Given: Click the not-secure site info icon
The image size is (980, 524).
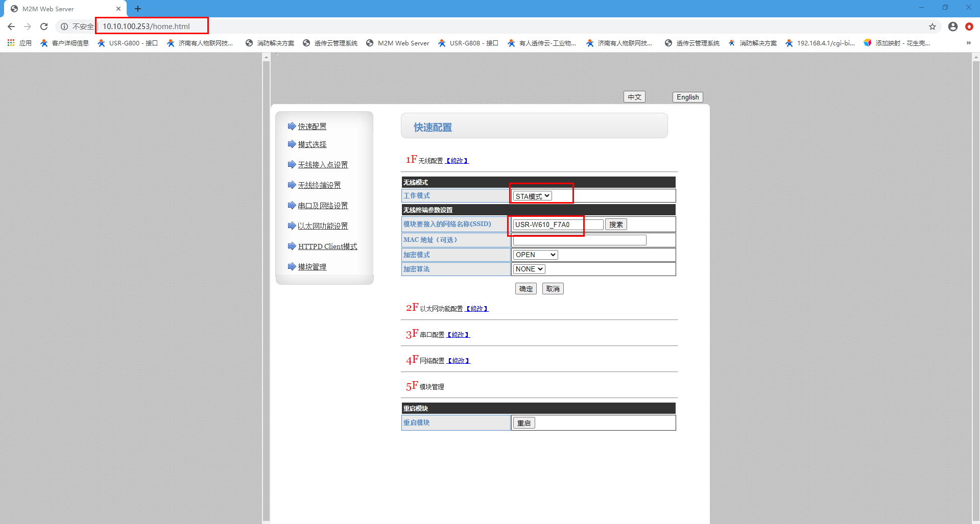Looking at the screenshot, I should click(64, 27).
